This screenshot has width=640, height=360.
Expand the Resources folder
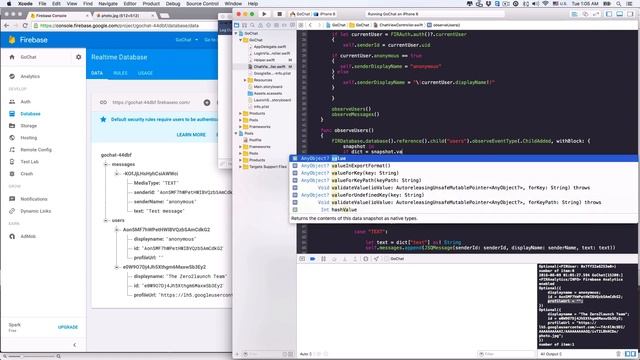(x=245, y=80)
